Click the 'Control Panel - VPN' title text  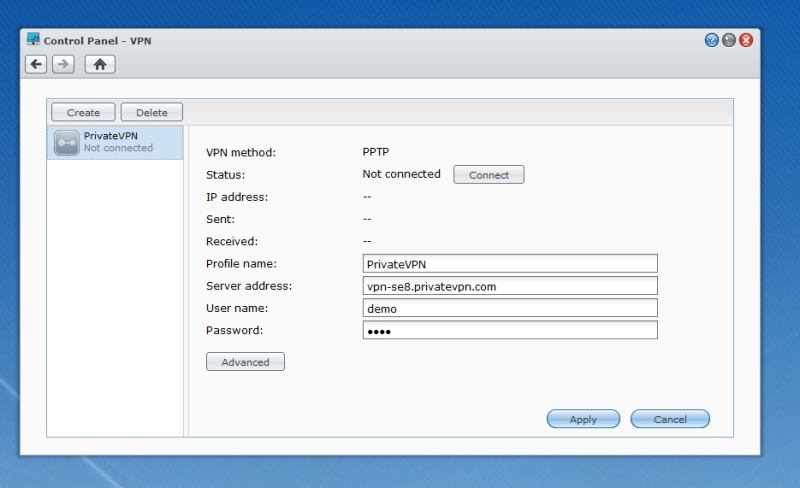click(97, 41)
